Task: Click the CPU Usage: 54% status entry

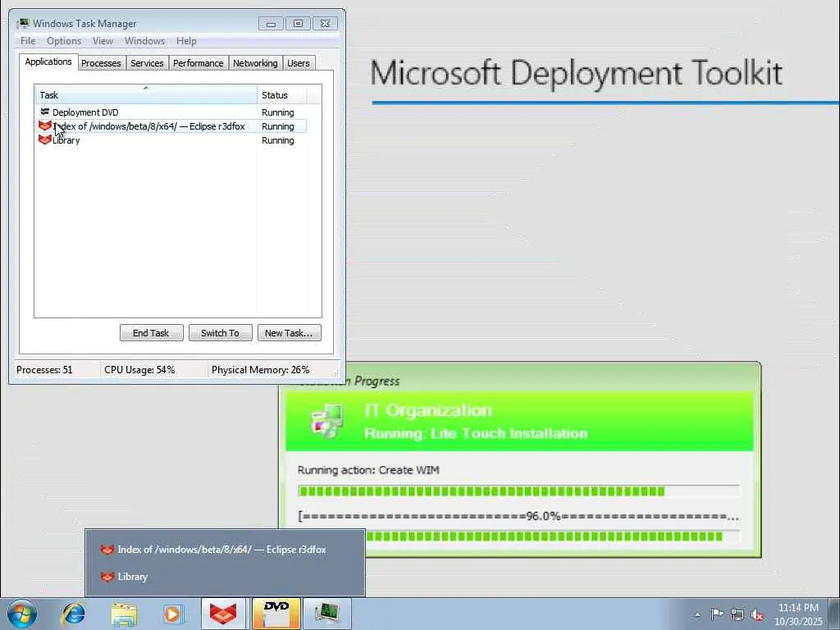Action: tap(139, 370)
